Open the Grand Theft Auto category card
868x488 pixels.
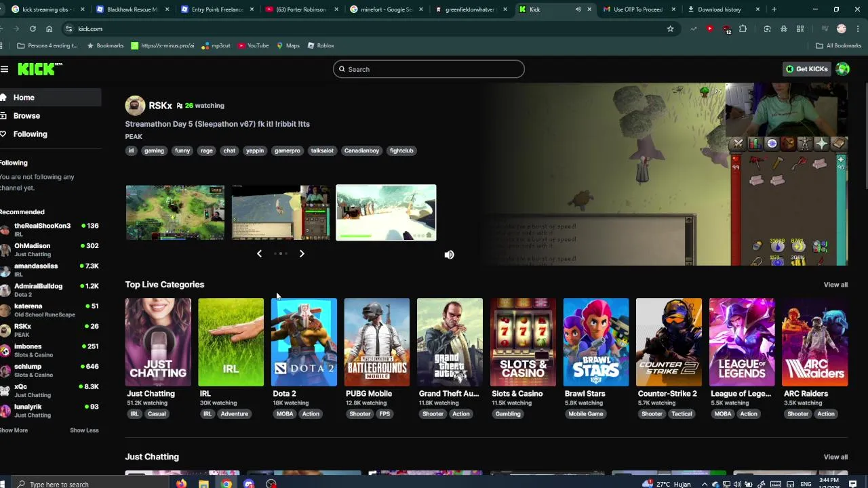click(x=450, y=342)
